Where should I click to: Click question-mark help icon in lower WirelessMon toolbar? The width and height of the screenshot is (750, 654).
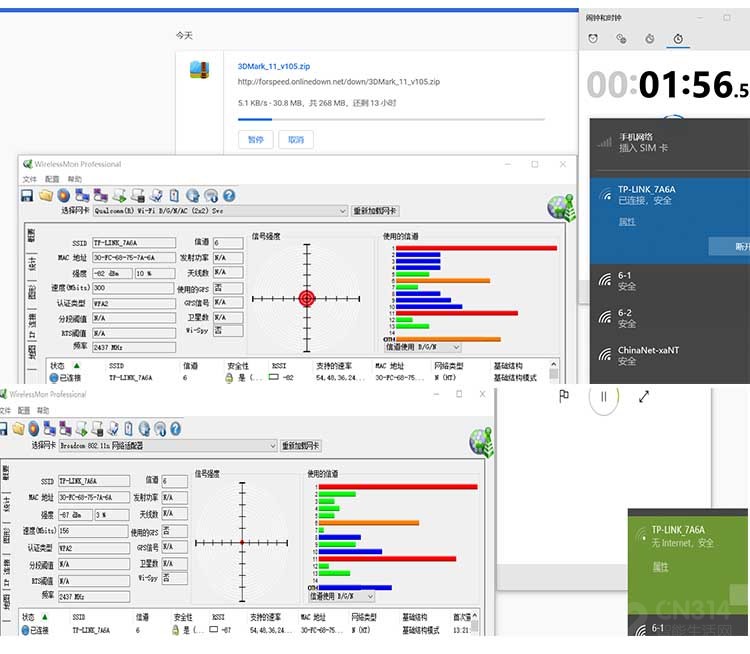[x=176, y=429]
